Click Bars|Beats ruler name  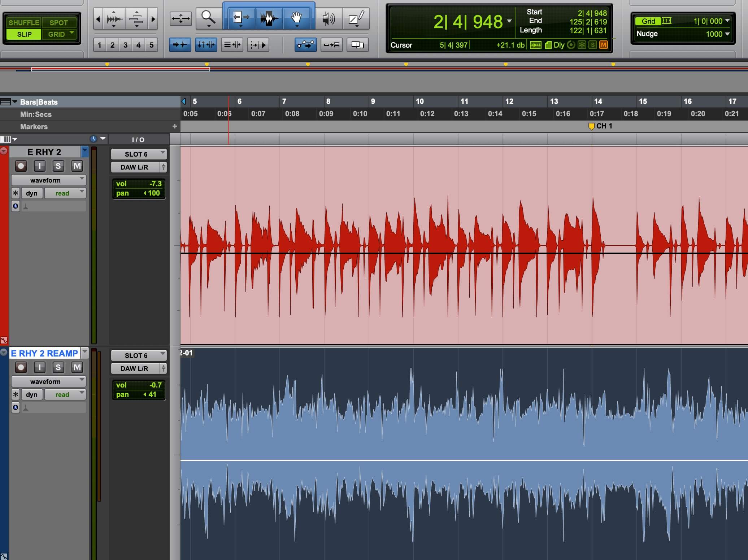(39, 102)
